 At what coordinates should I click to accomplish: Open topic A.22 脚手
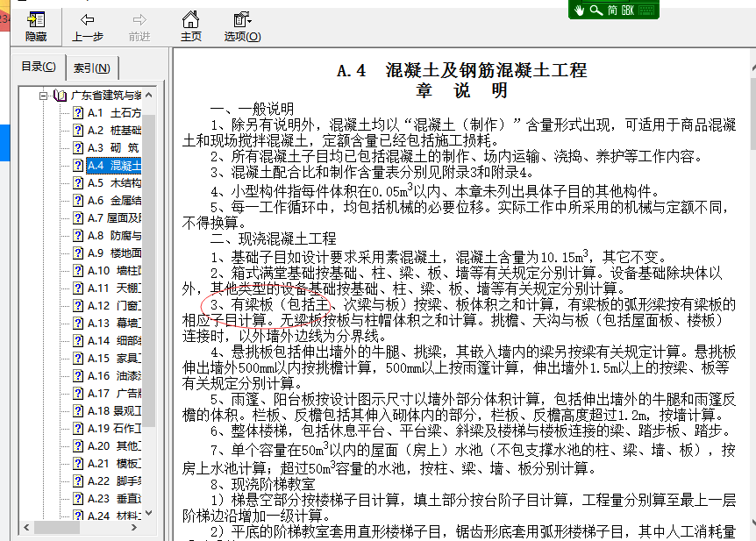(114, 480)
